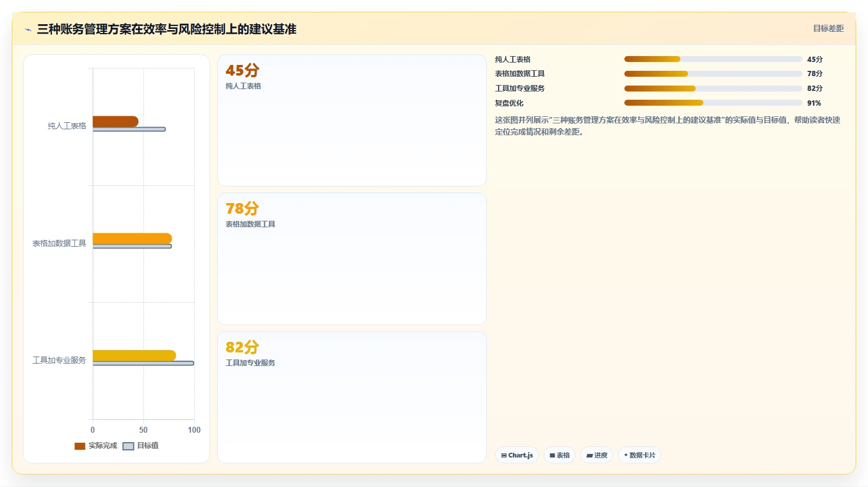Click the lightning icon beside the title
Screen dimensions: 868x487
pyautogui.click(x=28, y=30)
